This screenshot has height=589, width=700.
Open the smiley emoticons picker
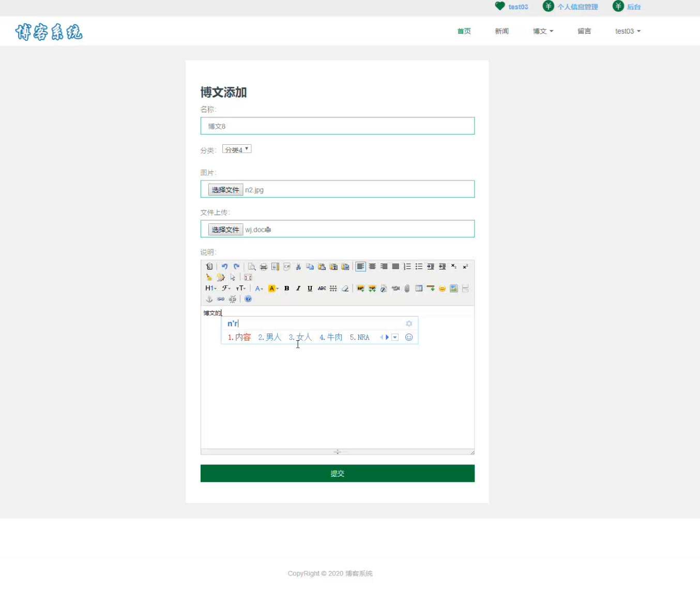442,288
